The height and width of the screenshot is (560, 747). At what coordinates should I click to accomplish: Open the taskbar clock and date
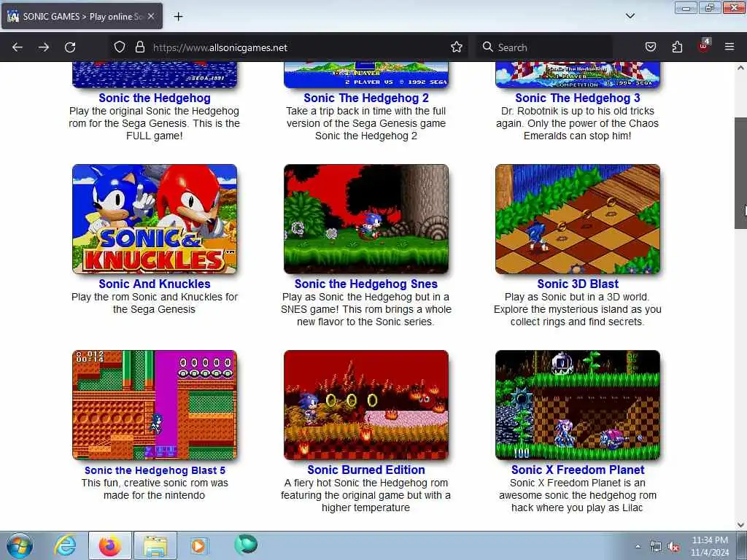click(x=710, y=546)
